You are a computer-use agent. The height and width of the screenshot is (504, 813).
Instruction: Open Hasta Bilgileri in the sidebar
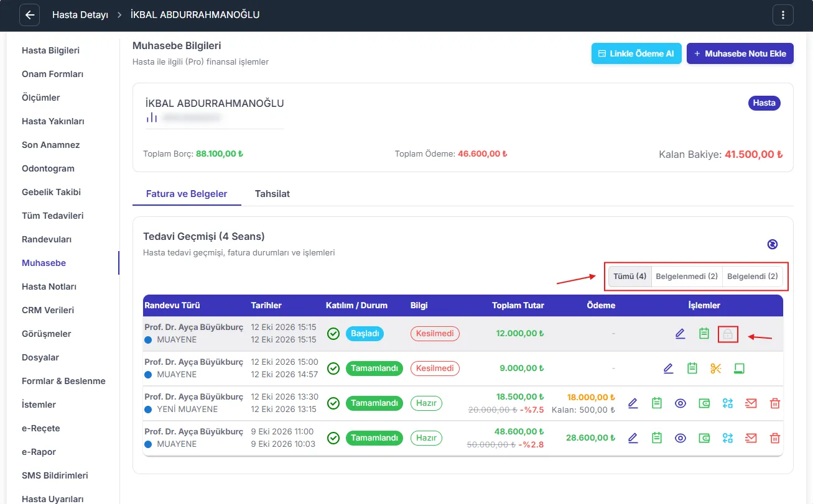pos(50,50)
